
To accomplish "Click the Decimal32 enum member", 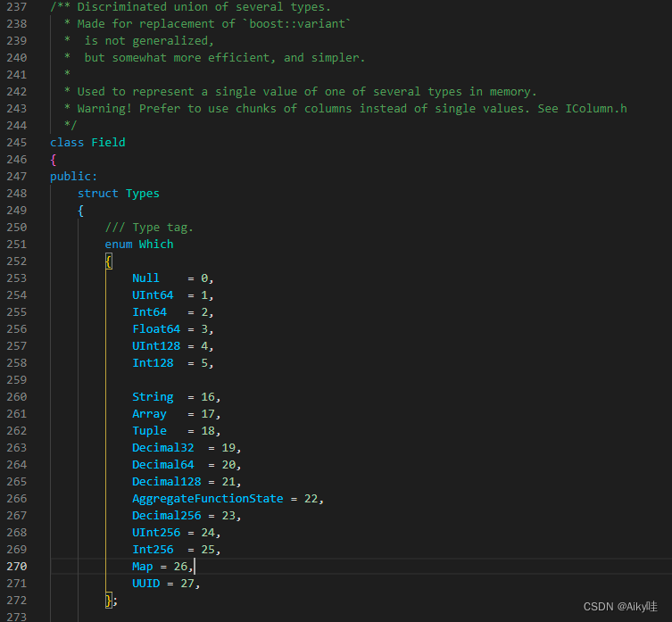I will [163, 448].
